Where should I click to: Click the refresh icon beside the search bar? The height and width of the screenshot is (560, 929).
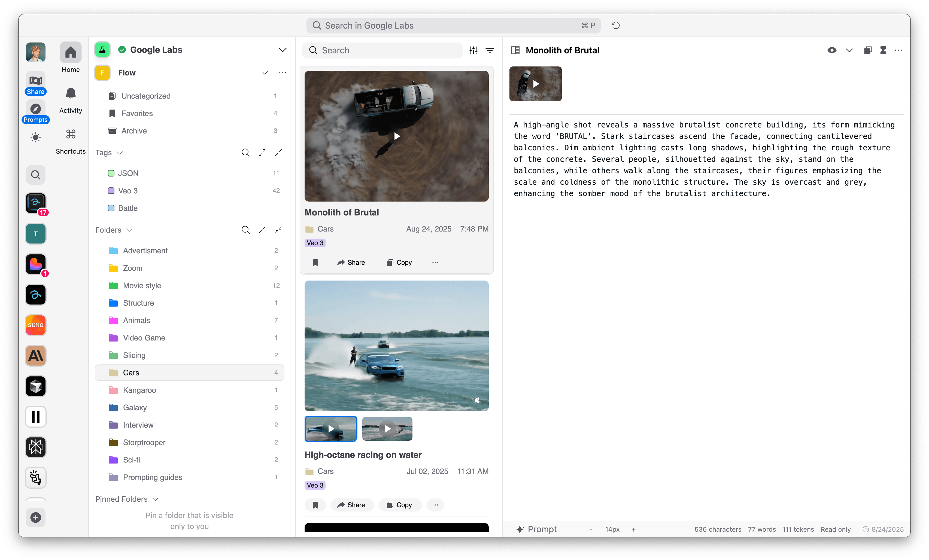click(x=615, y=25)
